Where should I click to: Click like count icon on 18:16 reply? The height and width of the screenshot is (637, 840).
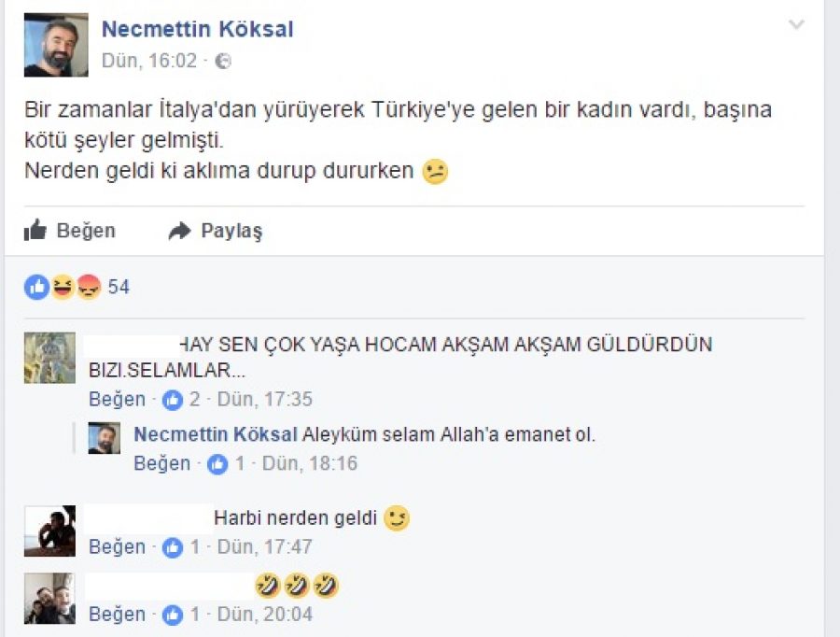click(x=217, y=463)
